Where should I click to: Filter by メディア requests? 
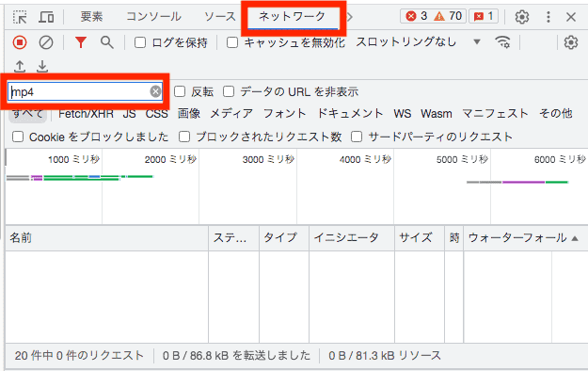[231, 113]
